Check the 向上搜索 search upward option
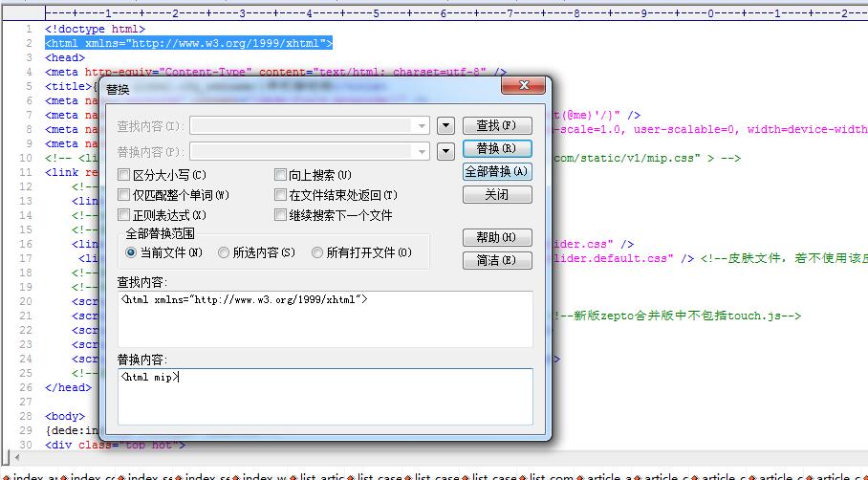 click(x=281, y=175)
